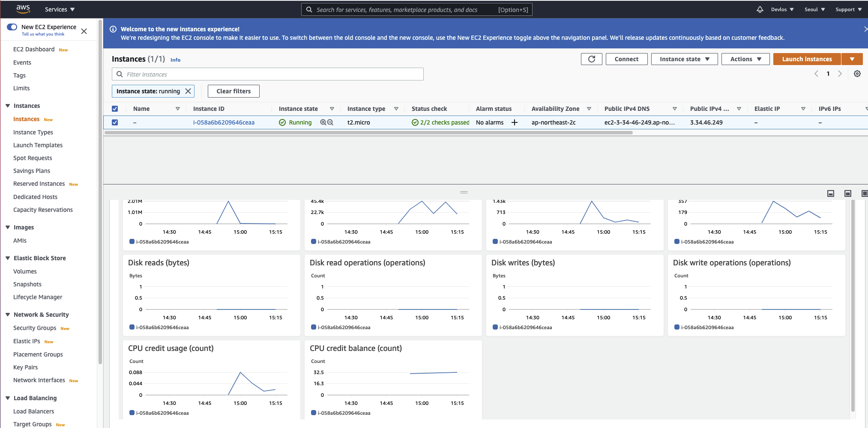
Task: Open the DevIos account menu
Action: click(x=782, y=9)
